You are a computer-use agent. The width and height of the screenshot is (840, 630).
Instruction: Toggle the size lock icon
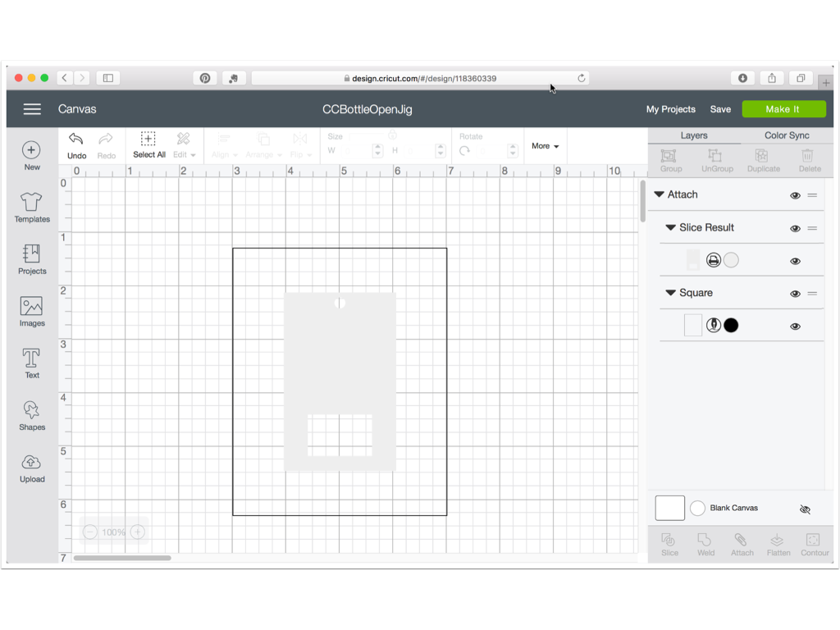[392, 135]
